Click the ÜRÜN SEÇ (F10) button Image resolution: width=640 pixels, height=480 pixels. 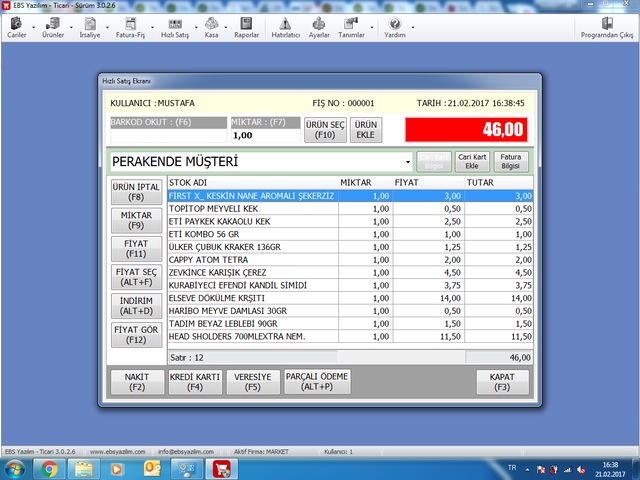[325, 130]
